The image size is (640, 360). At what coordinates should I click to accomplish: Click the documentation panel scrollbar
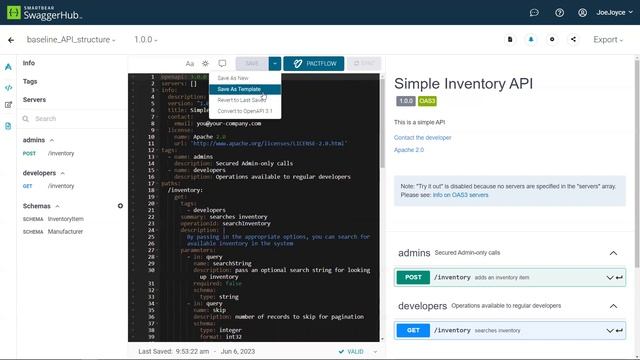coord(637,163)
